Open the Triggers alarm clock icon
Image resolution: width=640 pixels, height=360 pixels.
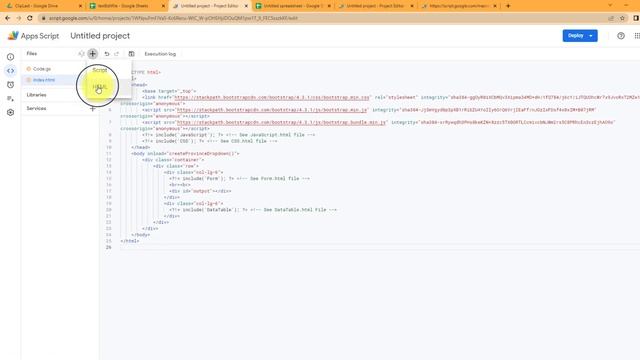point(11,84)
